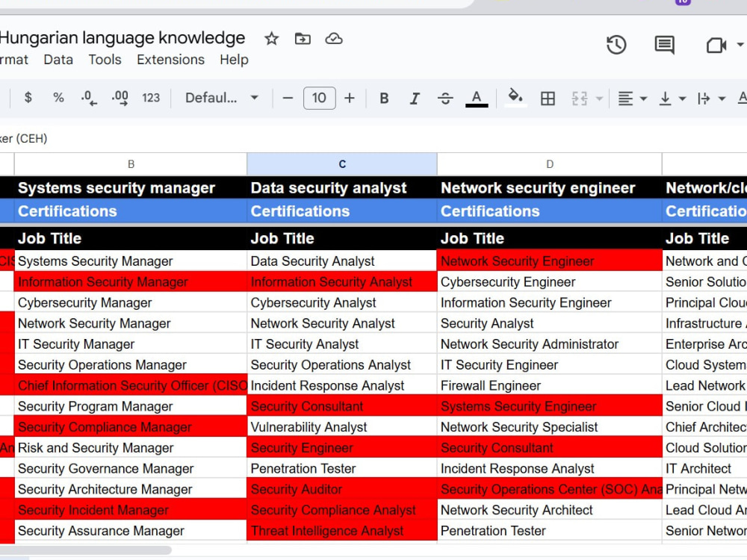Select the 'Network security engineer' header cell
Viewport: 747px width, 560px height.
[550, 187]
